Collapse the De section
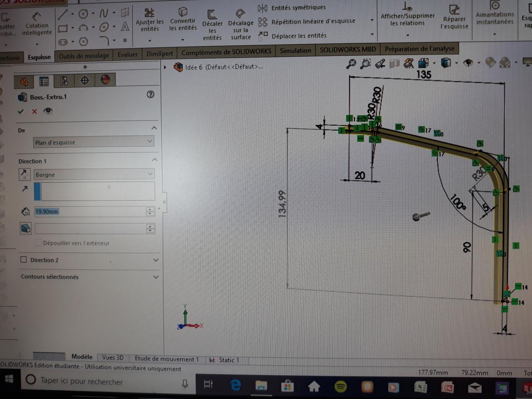Image resolution: width=532 pixels, height=399 pixels. [x=154, y=128]
